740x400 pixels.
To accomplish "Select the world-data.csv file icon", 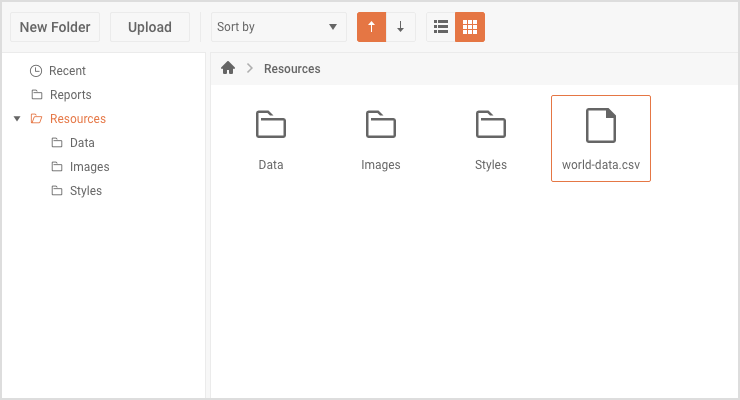I will click(x=601, y=125).
